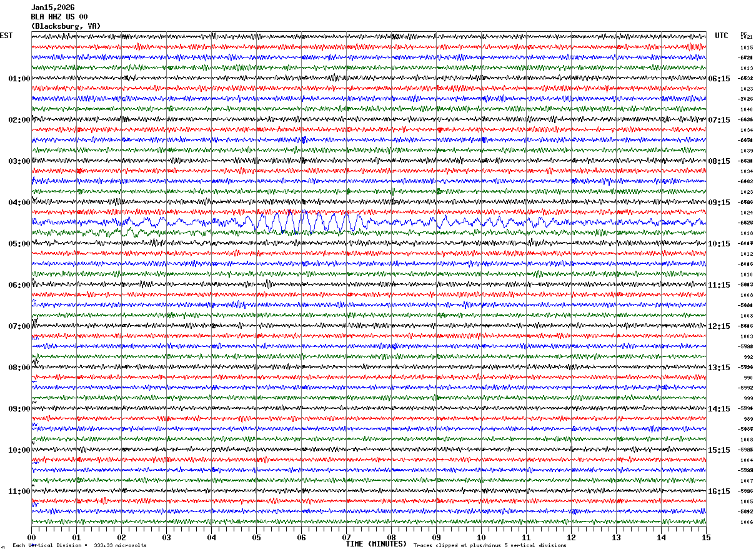
Task: Click the DC offset value 990
Action: (x=748, y=378)
